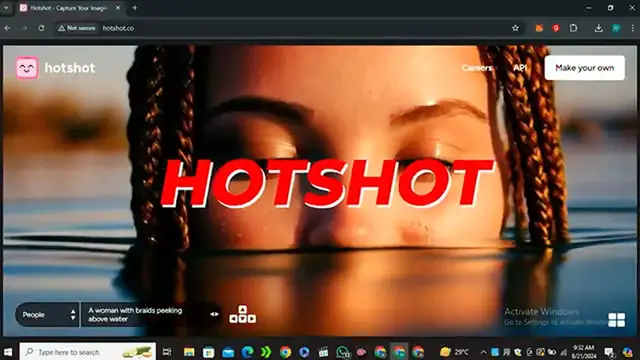Open the green double-arrow taskbar app
Screen dimensions: 640x360
pyautogui.click(x=266, y=352)
